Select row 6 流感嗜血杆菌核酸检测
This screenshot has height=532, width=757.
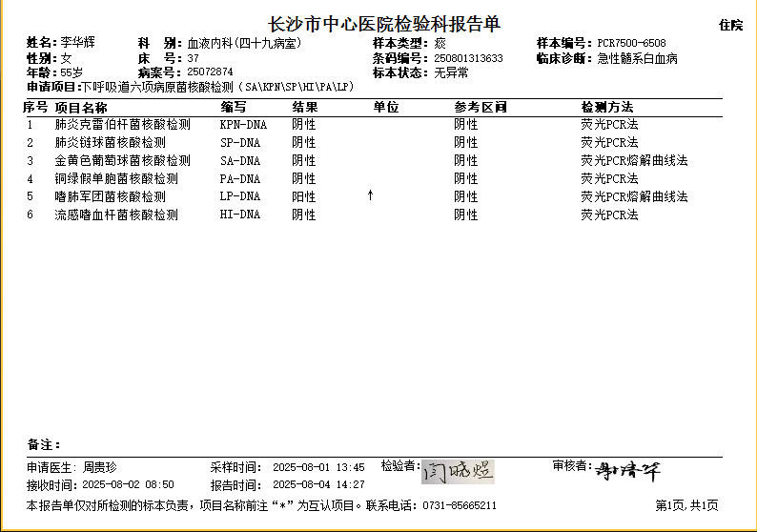(x=116, y=215)
